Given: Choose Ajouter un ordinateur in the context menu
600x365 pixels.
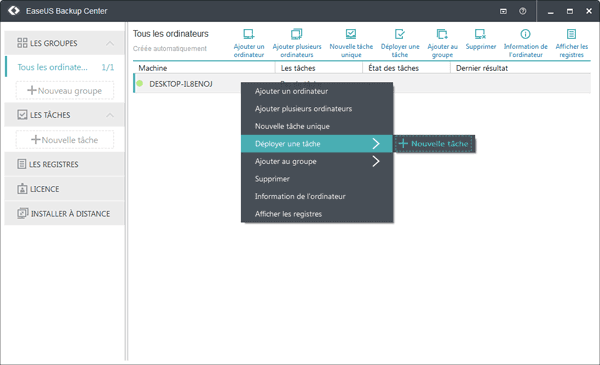Looking at the screenshot, I should point(317,91).
